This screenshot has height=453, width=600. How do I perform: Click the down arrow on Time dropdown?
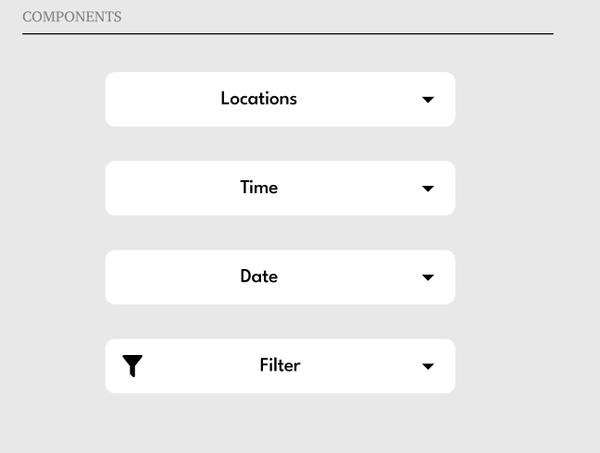click(428, 188)
